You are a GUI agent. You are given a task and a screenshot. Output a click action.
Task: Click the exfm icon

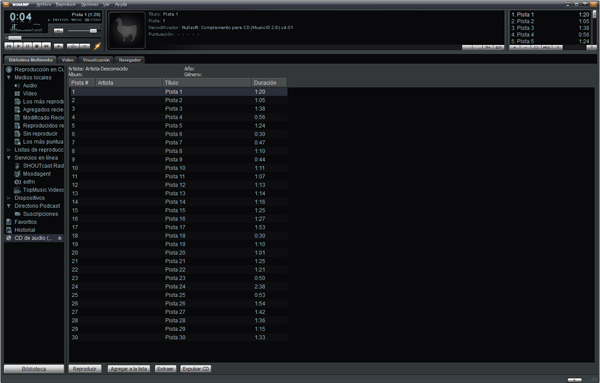tap(17, 182)
